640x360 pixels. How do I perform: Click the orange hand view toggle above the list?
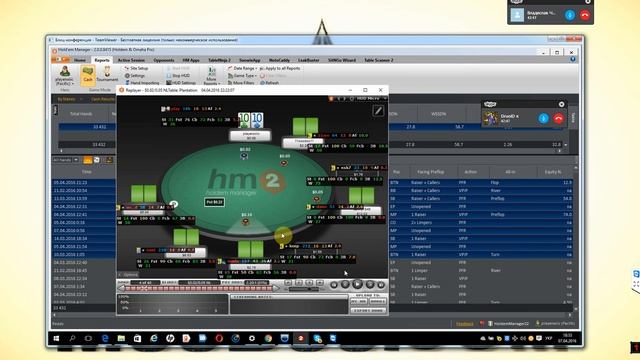[x=87, y=160]
